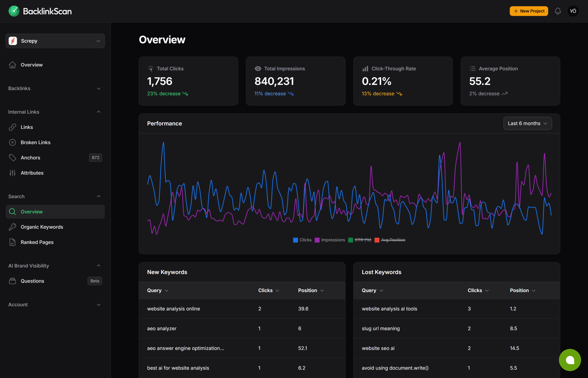Click the BacklinkScan logo icon
The height and width of the screenshot is (378, 588).
pos(14,11)
